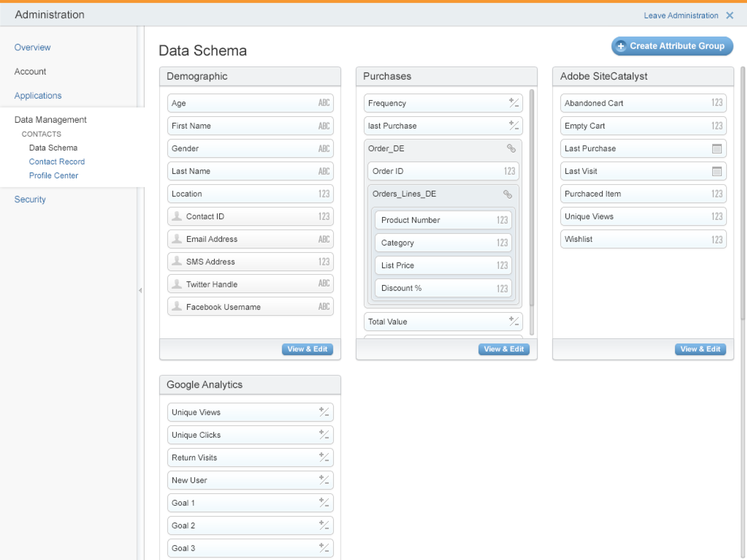Click the Leave Administration link
The width and height of the screenshot is (747, 560).
pos(680,16)
